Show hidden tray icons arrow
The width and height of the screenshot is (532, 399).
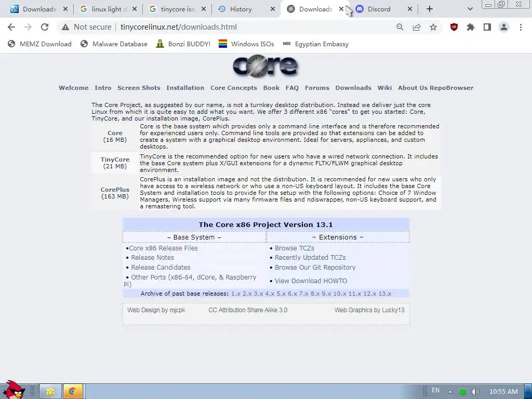point(450,392)
